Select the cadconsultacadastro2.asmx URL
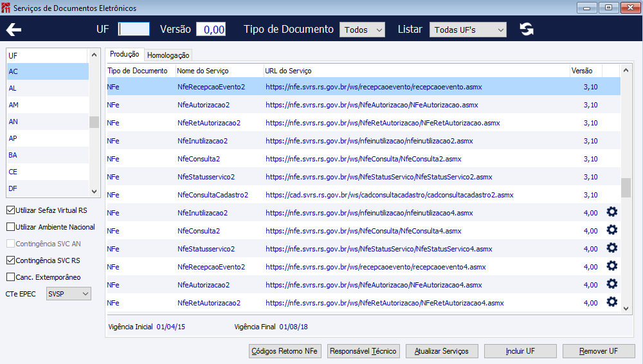The width and height of the screenshot is (643, 364). click(x=389, y=195)
